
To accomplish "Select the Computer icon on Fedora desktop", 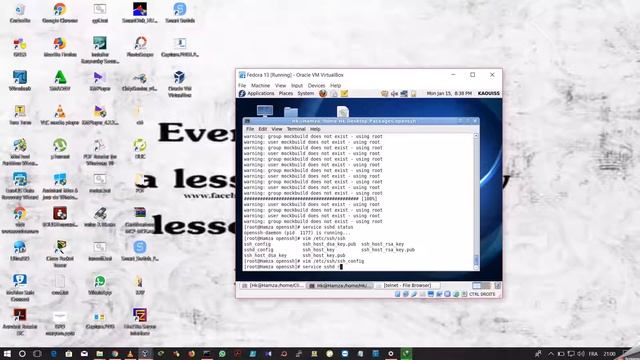I will click(x=265, y=111).
